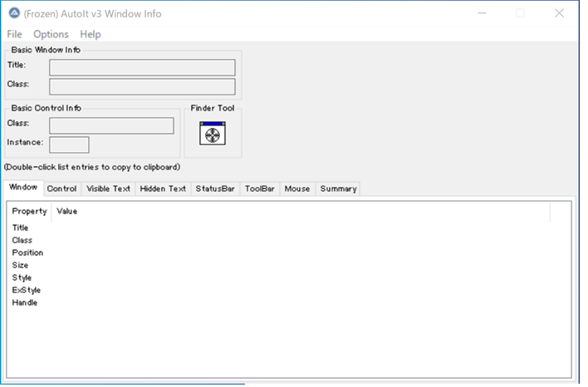Screen dimensions: 588x387
Task: Select the ExStyle row in property list
Action: 289,291
